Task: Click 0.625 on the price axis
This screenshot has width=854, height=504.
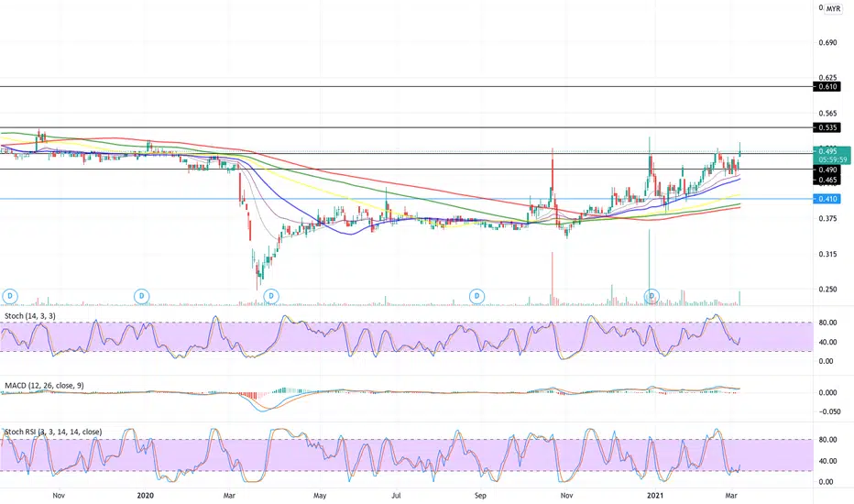Action: coord(827,78)
